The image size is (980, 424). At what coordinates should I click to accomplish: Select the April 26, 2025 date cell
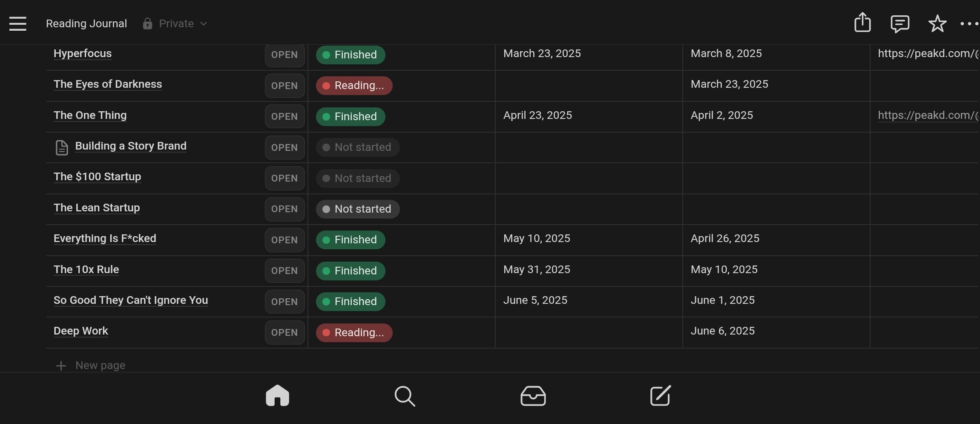(x=725, y=238)
